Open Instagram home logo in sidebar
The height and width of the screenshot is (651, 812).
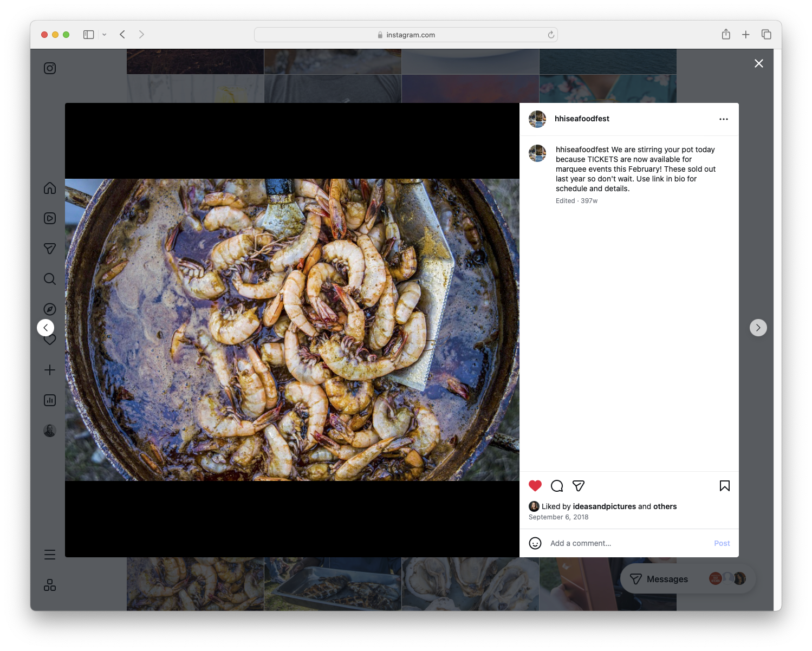coord(50,68)
